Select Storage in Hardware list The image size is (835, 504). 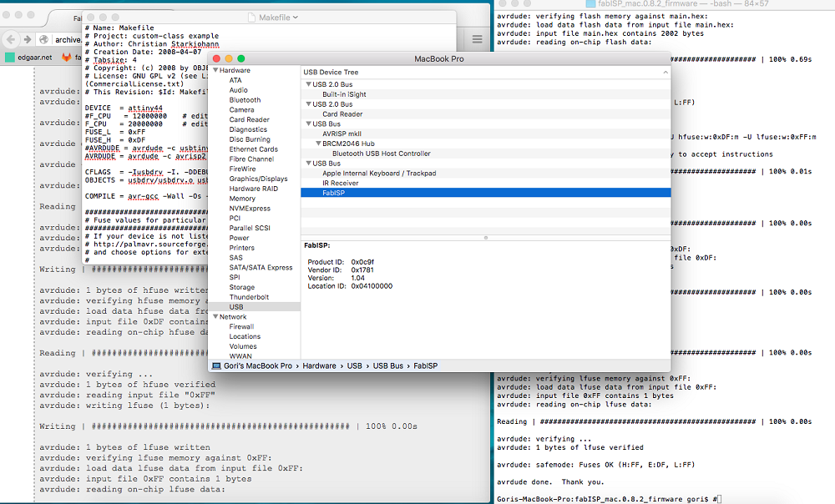242,287
